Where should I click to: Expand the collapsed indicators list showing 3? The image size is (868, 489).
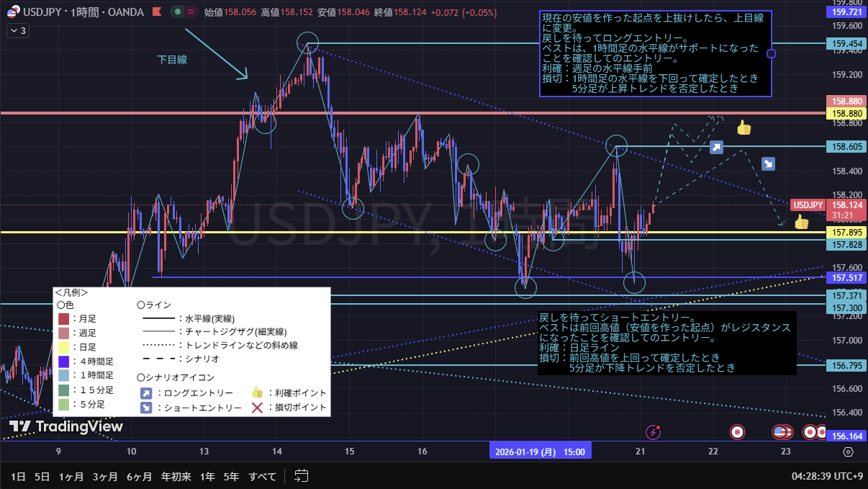17,30
